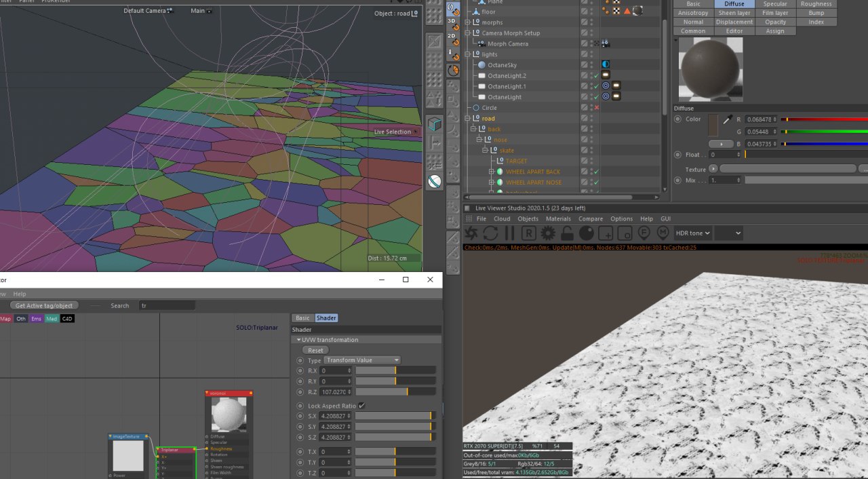The width and height of the screenshot is (868, 479).
Task: Click the Oth node filter button
Action: (x=21, y=318)
